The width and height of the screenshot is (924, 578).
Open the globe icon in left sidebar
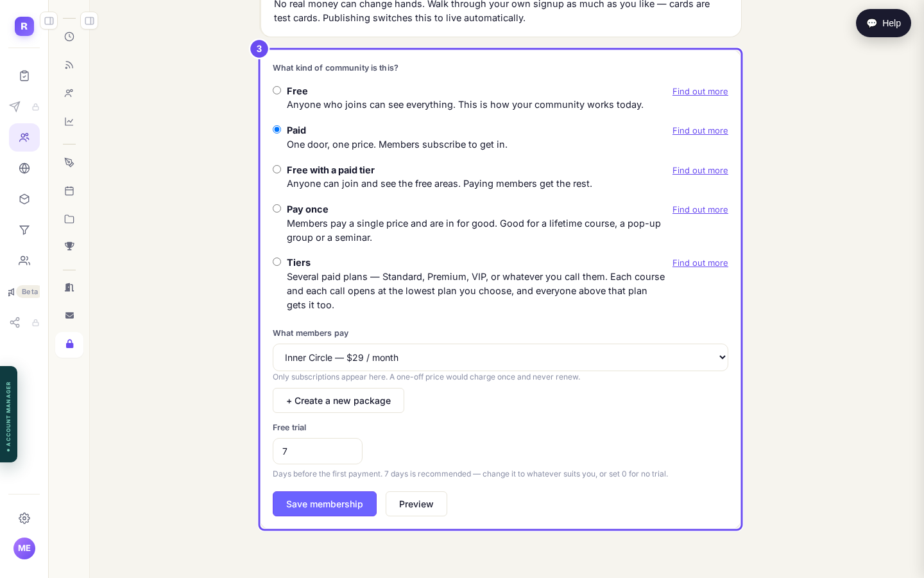[x=24, y=168]
